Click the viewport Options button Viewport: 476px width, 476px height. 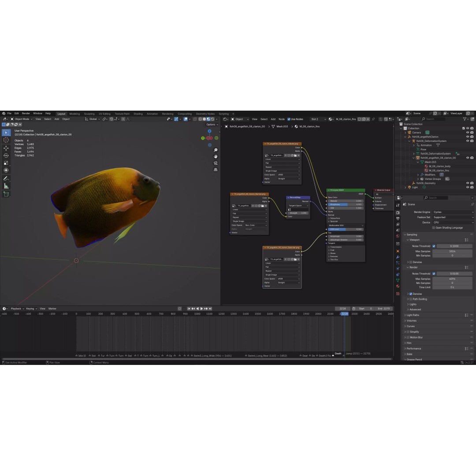pos(212,124)
